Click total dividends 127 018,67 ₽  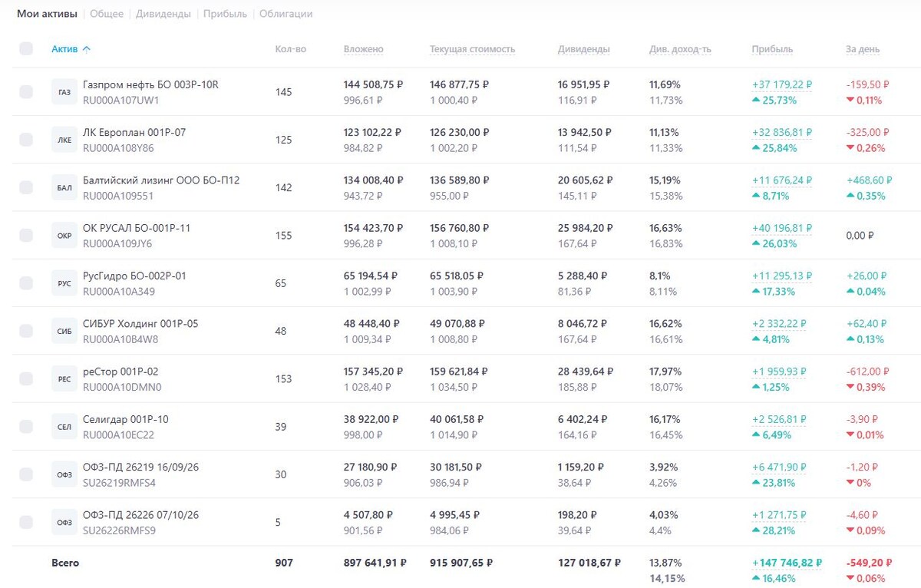(589, 563)
